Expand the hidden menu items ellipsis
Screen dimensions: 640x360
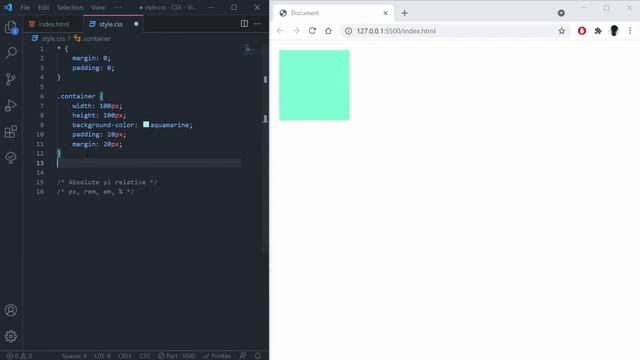(x=118, y=7)
